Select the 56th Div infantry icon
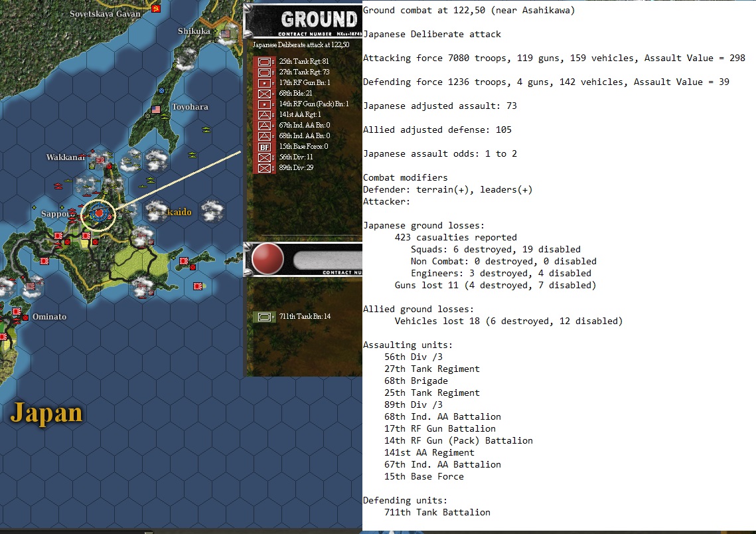 pos(264,157)
